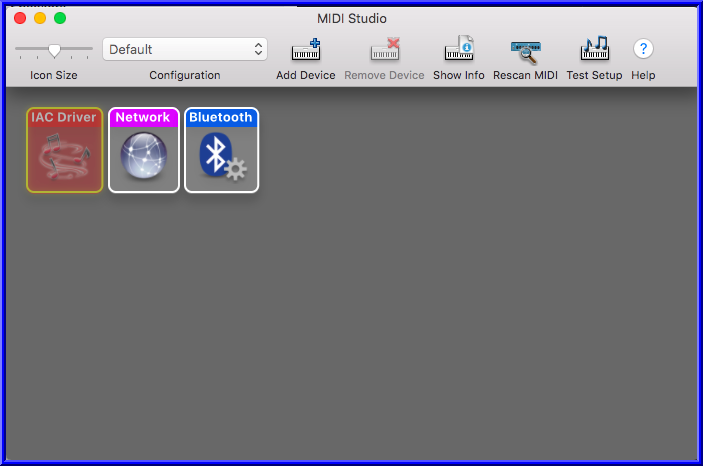Select the IAC Driver device
This screenshot has width=703, height=466.
point(65,150)
